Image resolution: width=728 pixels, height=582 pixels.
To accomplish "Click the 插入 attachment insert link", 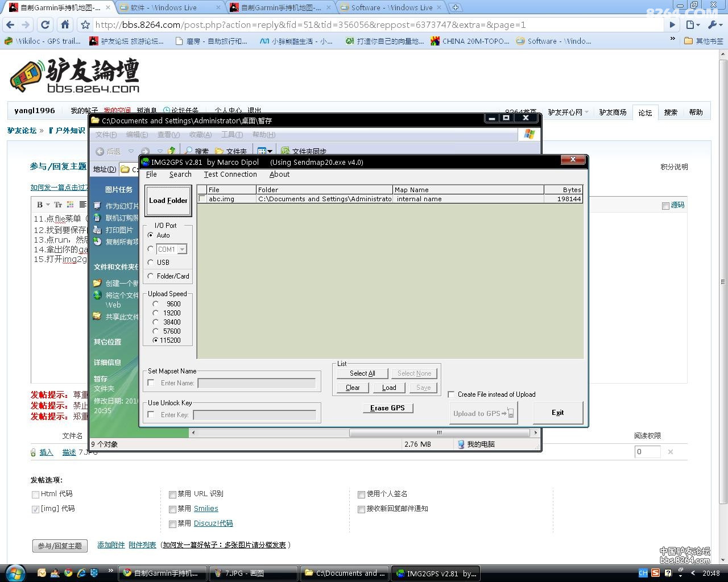I will (46, 452).
